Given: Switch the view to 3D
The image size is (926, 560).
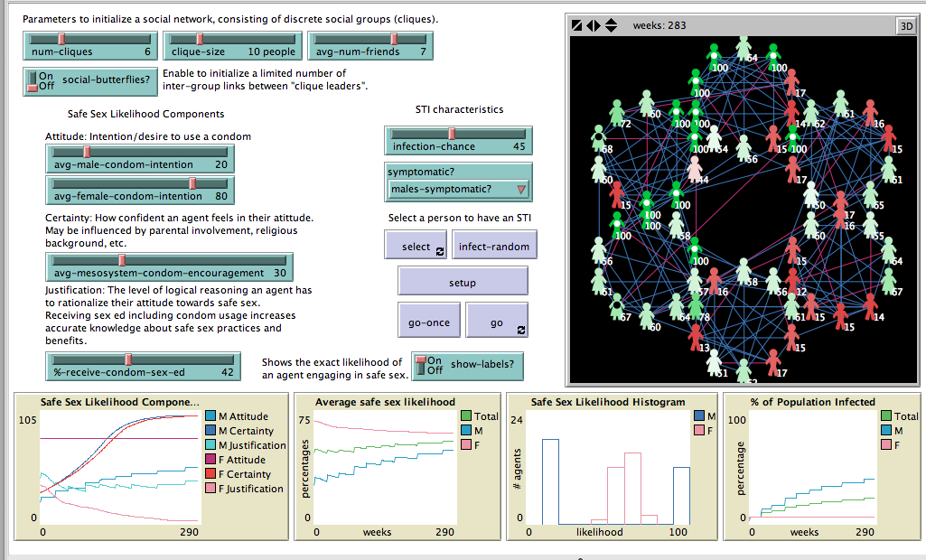Looking at the screenshot, I should click(x=905, y=25).
